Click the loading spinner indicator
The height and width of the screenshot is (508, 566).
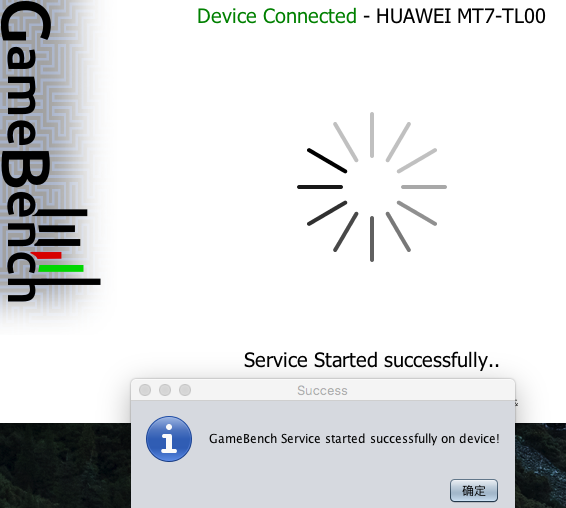point(372,187)
